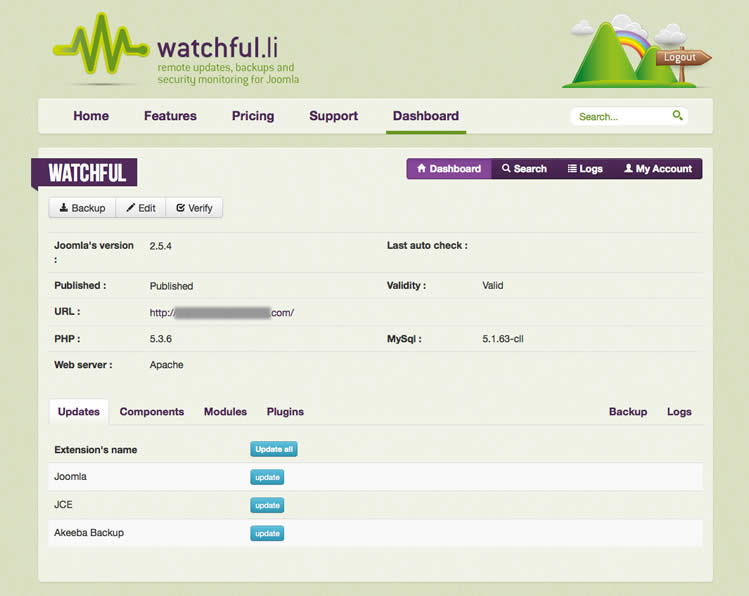
Task: Open the Backup tab on the right
Action: pyautogui.click(x=628, y=412)
